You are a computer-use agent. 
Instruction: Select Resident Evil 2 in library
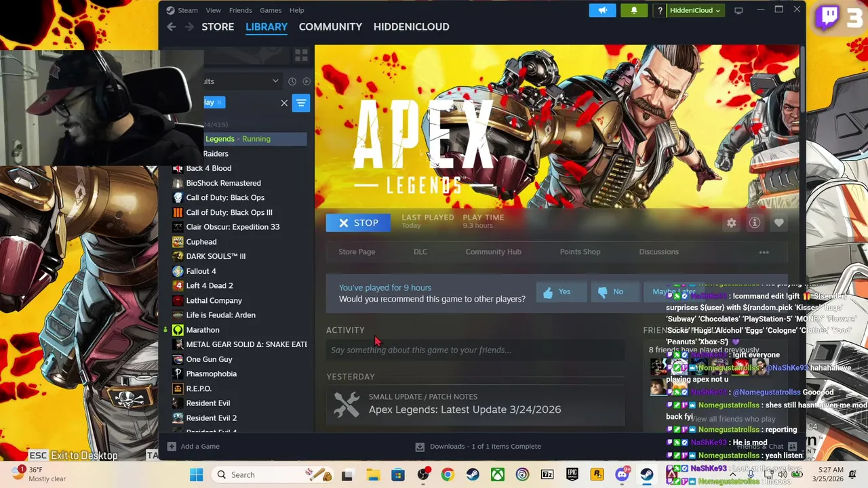tap(211, 418)
